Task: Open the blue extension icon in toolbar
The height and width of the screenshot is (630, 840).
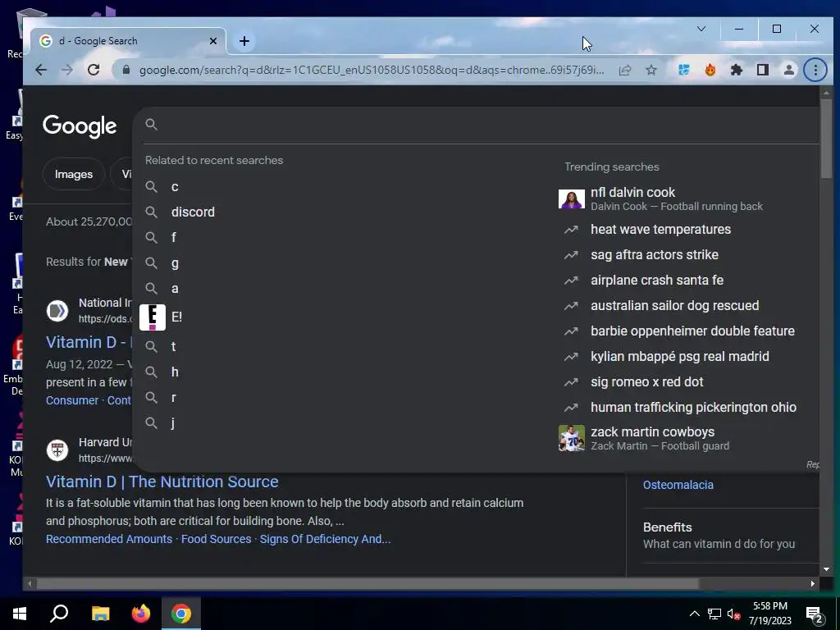Action: coord(683,70)
